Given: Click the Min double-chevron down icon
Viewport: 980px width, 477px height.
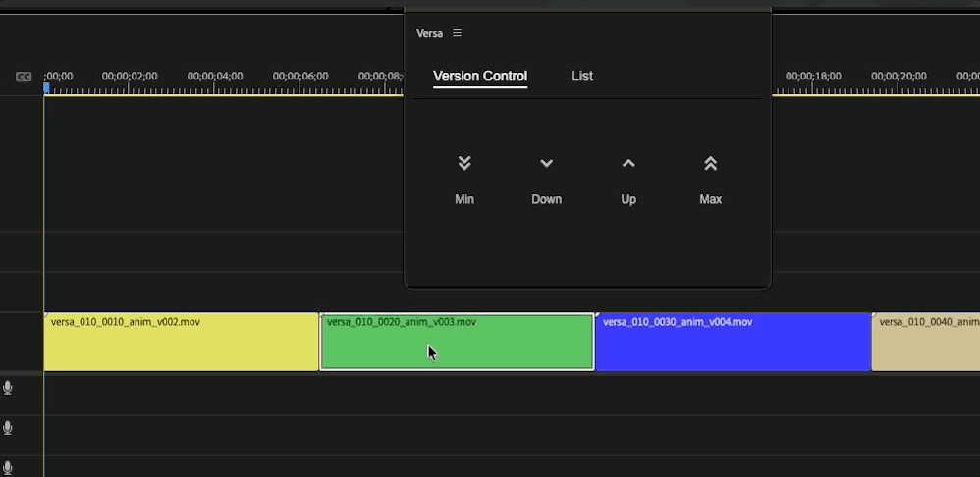Looking at the screenshot, I should (464, 164).
